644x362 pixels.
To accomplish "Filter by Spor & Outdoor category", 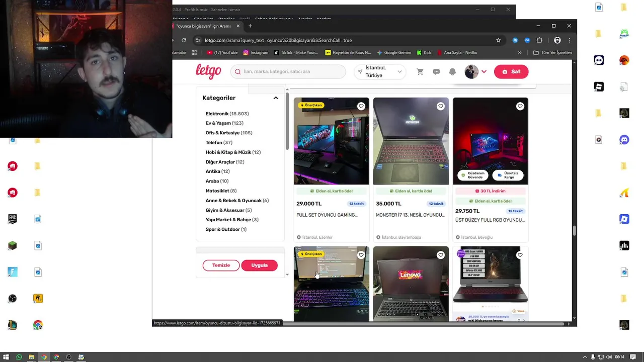I will (226, 229).
